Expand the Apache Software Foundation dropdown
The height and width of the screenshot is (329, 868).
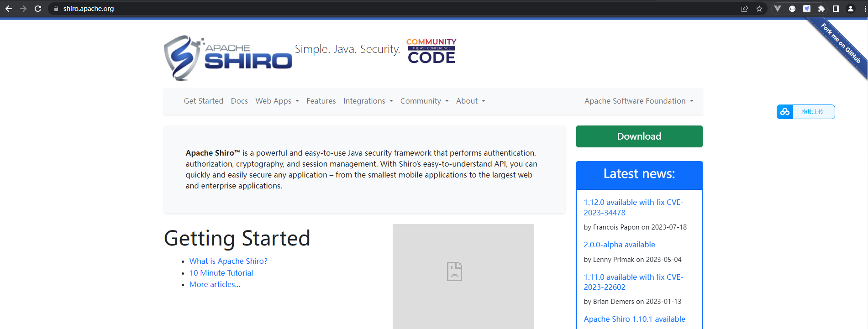[639, 101]
